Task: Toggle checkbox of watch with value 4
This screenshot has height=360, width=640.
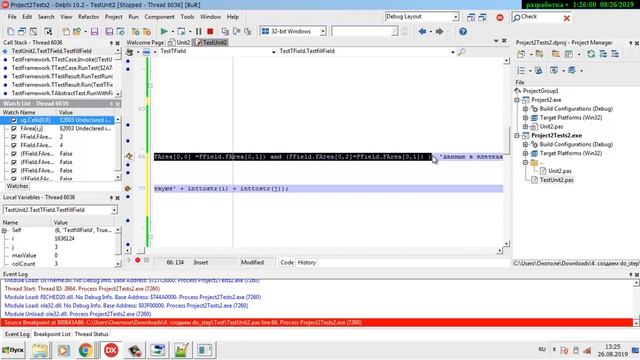Action: pyautogui.click(x=14, y=145)
